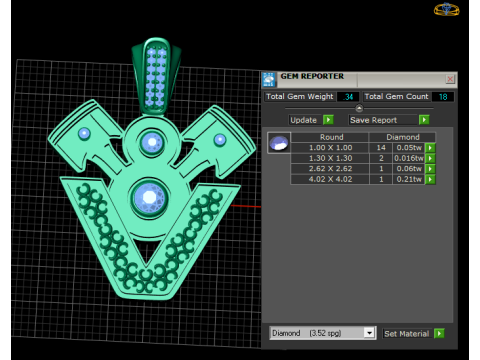Click the '0.05tw' weight cell

tap(409, 148)
